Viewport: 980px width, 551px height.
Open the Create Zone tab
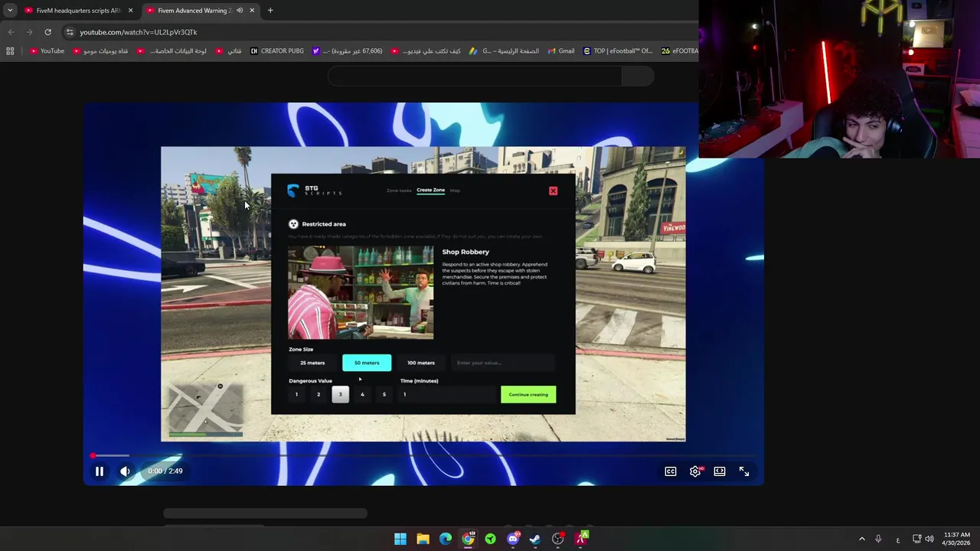pos(430,190)
